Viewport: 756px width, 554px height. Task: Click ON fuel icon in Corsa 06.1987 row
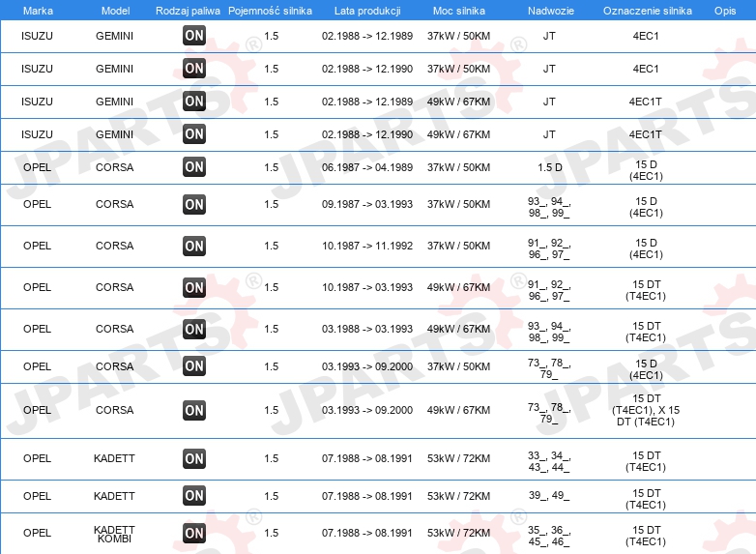click(194, 167)
